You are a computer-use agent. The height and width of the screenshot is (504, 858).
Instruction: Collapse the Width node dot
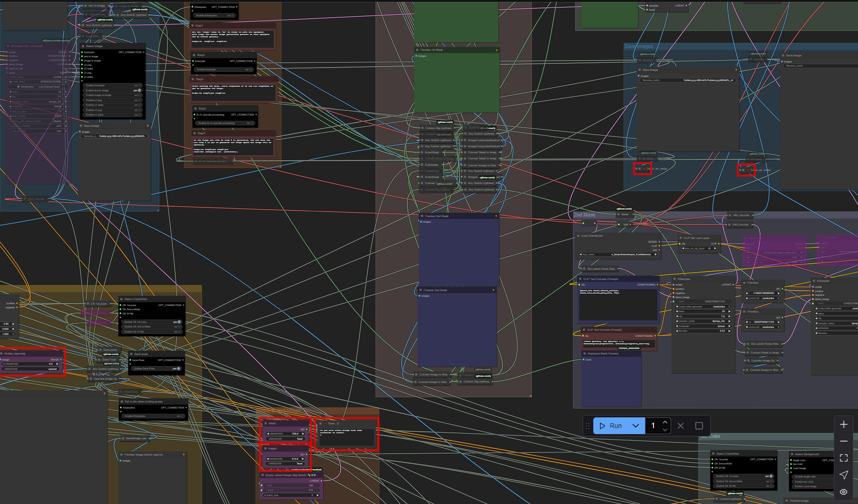tap(266, 423)
